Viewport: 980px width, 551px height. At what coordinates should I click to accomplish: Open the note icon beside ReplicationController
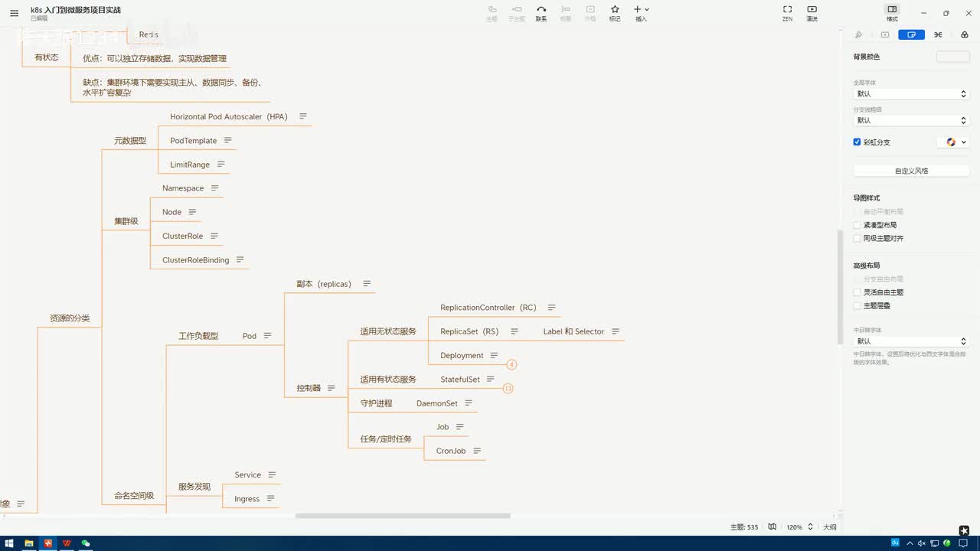point(551,307)
